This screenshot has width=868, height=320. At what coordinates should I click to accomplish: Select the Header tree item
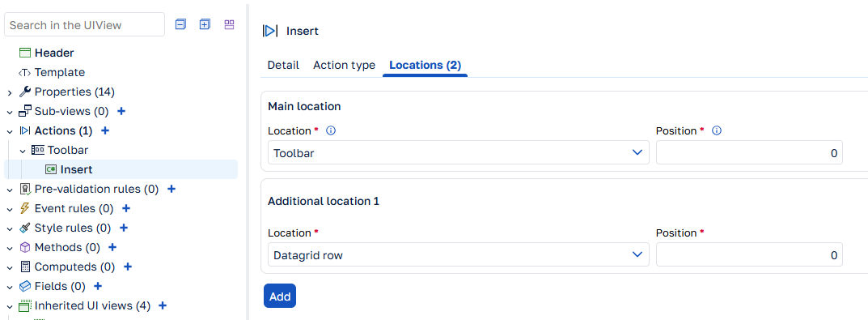(x=54, y=53)
